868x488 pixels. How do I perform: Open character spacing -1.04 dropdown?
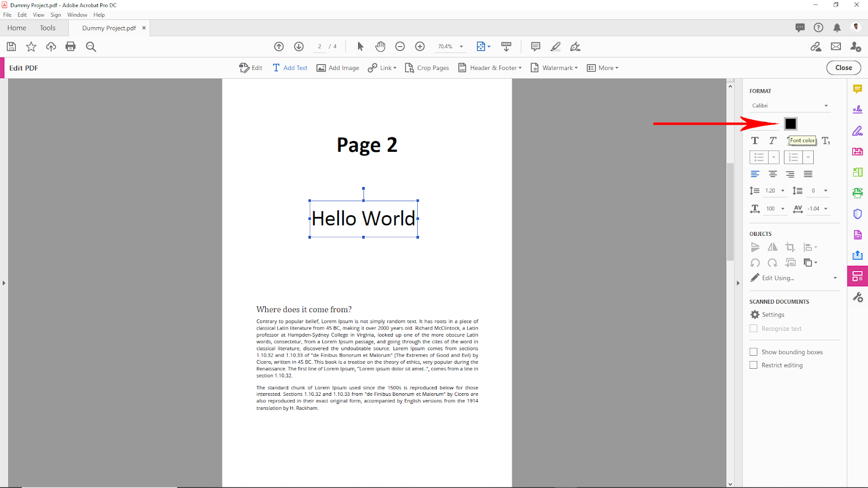coord(826,209)
